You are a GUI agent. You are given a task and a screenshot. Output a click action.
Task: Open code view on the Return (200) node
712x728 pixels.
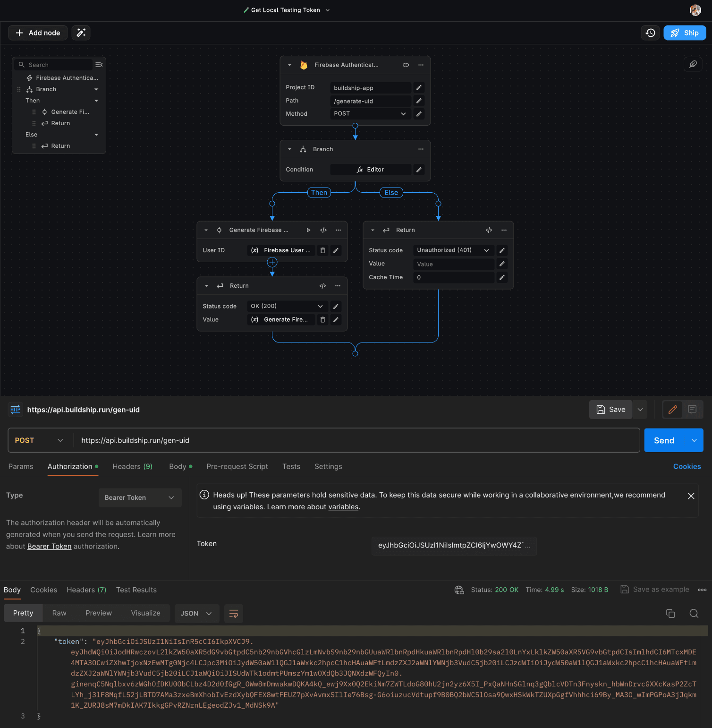click(322, 286)
